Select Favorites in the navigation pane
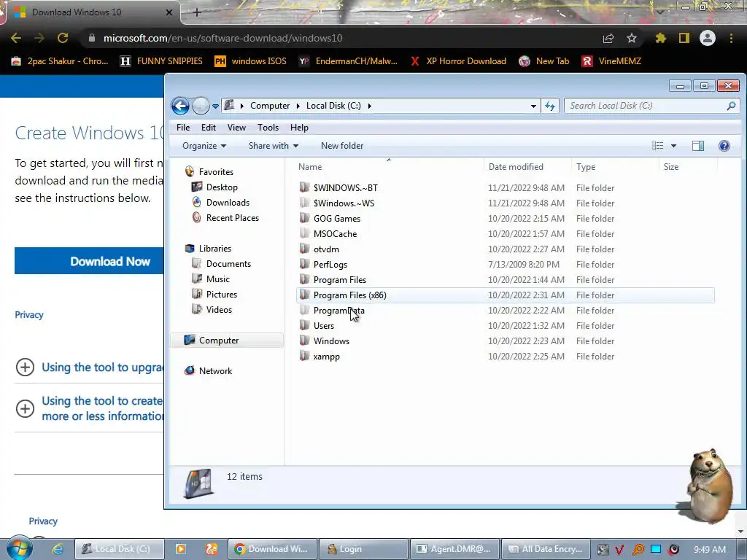 pyautogui.click(x=216, y=172)
